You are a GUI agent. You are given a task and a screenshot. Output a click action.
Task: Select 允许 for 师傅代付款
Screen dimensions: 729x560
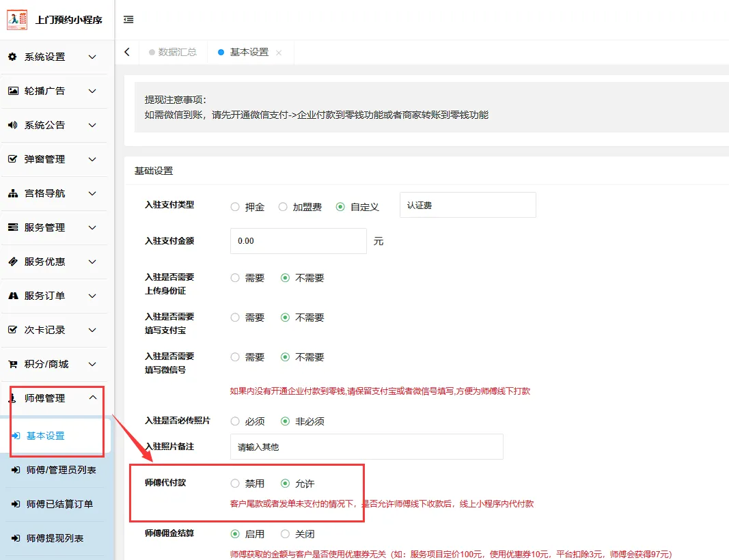point(286,484)
